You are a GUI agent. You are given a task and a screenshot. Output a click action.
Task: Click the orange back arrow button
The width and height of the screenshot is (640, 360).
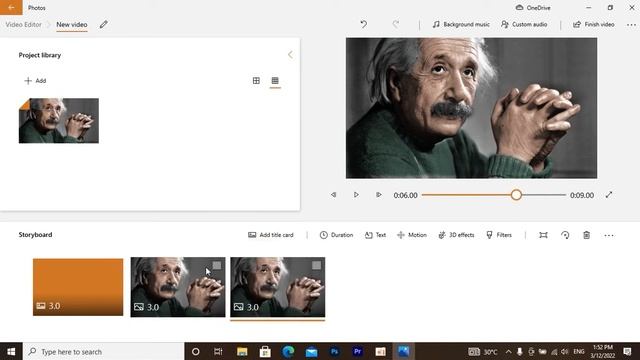point(11,7)
